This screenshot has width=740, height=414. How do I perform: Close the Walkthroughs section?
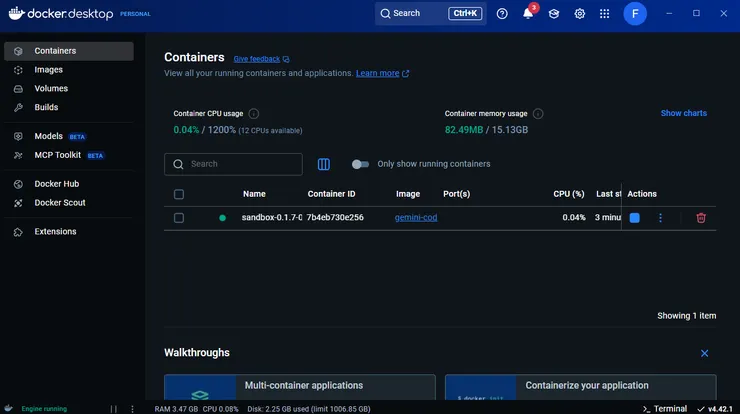click(x=705, y=353)
